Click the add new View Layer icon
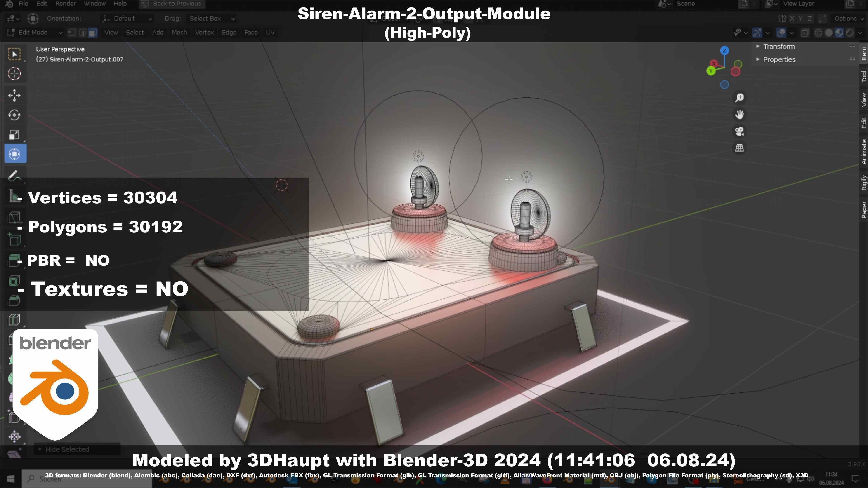This screenshot has height=488, width=868. pyautogui.click(x=849, y=4)
